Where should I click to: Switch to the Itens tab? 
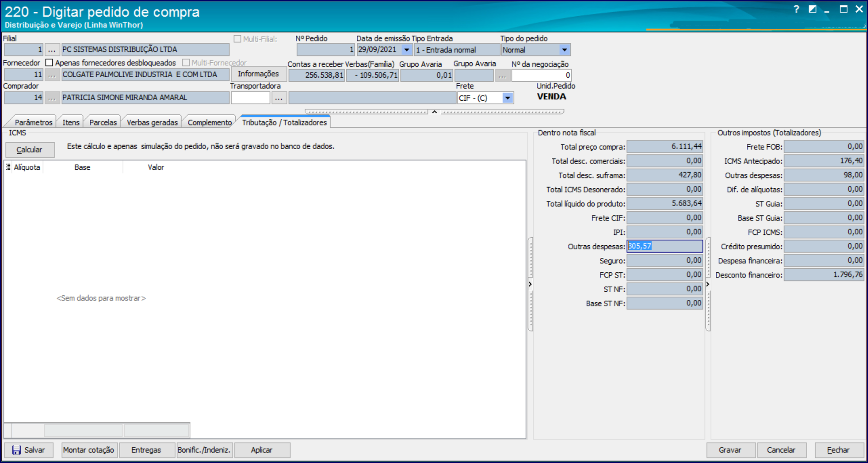click(x=71, y=122)
